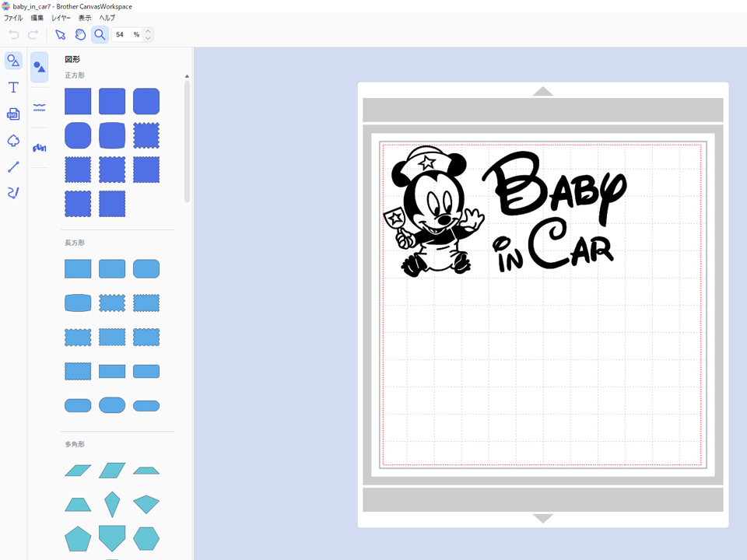Click the Undo arrow in the toolbar

(x=14, y=35)
